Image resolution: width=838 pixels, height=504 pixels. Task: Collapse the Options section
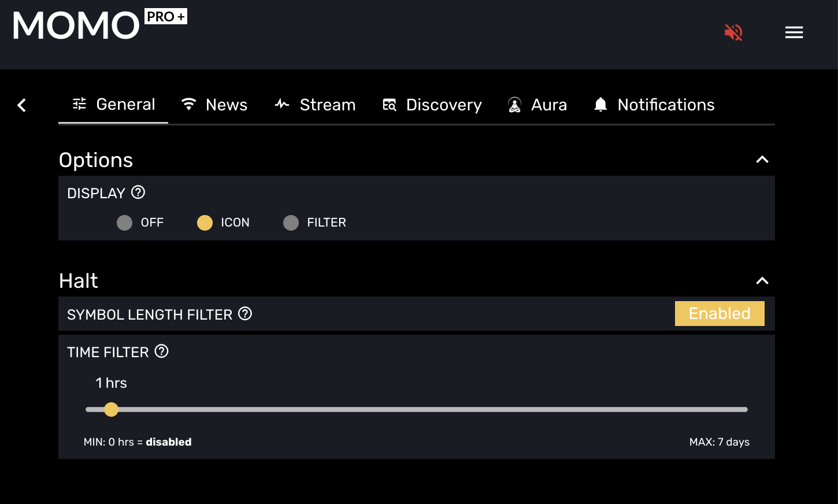(x=762, y=160)
